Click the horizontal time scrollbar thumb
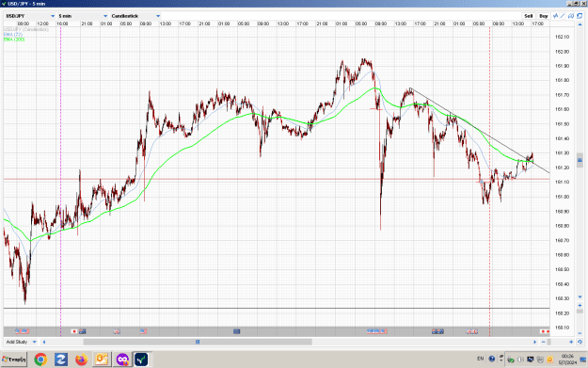Image resolution: width=588 pixels, height=368 pixels. click(x=198, y=342)
